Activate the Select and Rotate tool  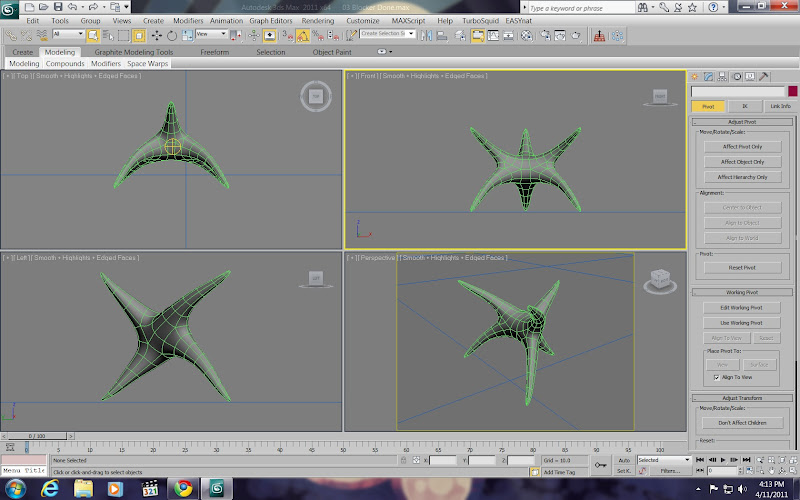tap(170, 35)
